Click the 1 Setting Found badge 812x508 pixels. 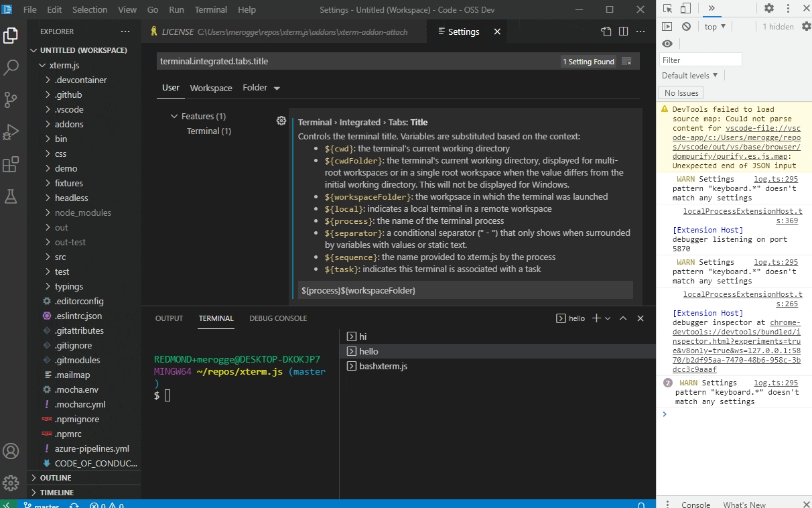coord(588,61)
